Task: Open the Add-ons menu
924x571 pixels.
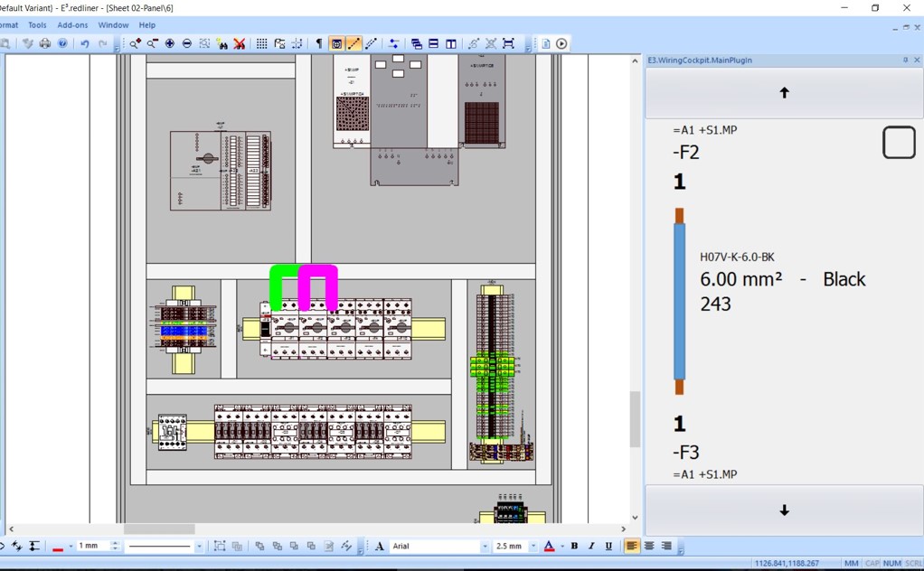Action: pyautogui.click(x=72, y=25)
